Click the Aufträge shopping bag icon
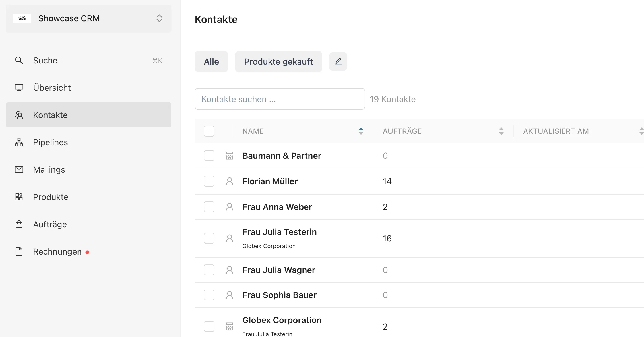Image resolution: width=644 pixels, height=337 pixels. [19, 224]
